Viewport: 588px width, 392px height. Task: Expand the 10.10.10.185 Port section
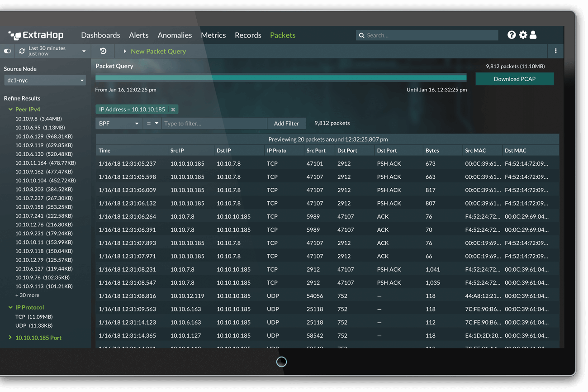coord(11,338)
